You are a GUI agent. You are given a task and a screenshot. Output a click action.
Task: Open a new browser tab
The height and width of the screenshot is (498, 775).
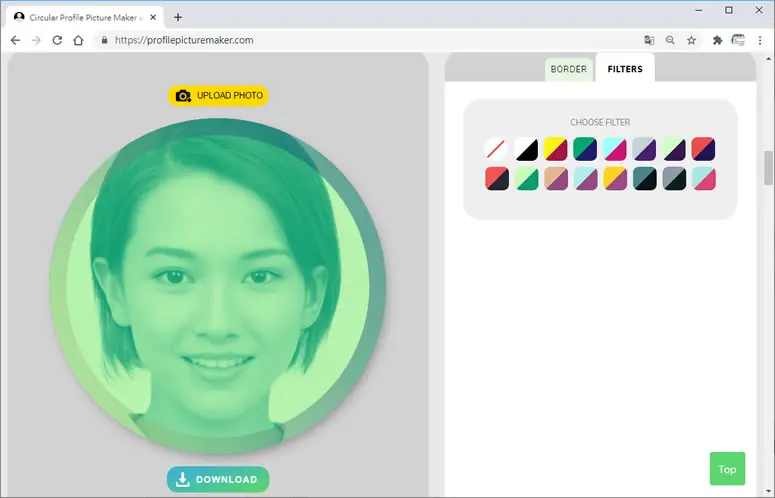[178, 17]
